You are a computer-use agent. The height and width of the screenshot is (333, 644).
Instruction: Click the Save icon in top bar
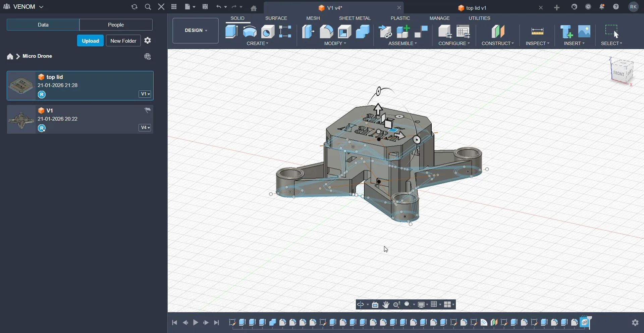click(x=205, y=7)
